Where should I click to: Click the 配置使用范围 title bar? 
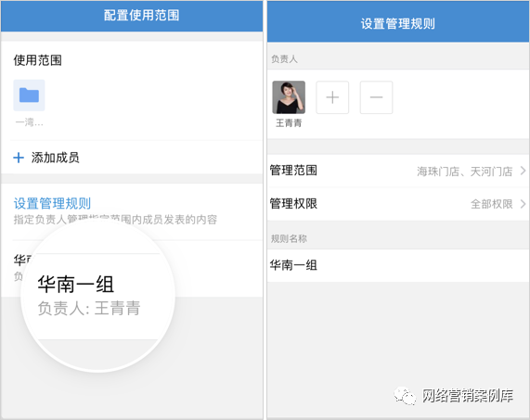tap(132, 16)
